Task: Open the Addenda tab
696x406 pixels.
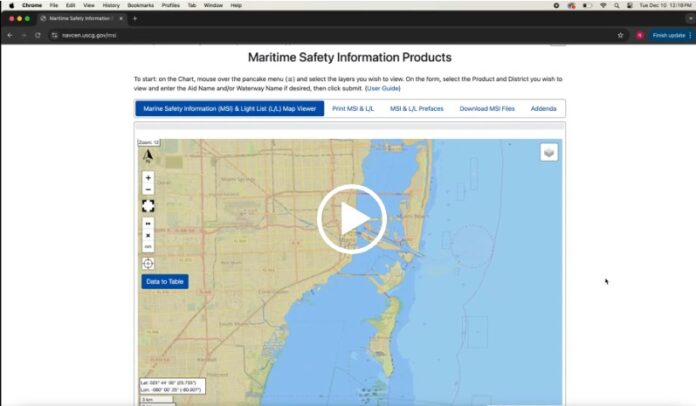Action: pyautogui.click(x=544, y=108)
